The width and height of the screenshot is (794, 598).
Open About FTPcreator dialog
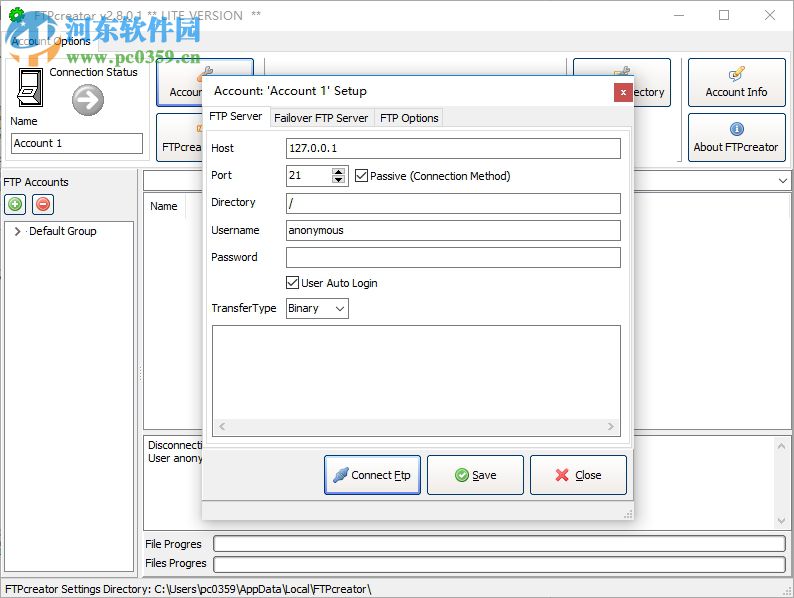[x=736, y=137]
